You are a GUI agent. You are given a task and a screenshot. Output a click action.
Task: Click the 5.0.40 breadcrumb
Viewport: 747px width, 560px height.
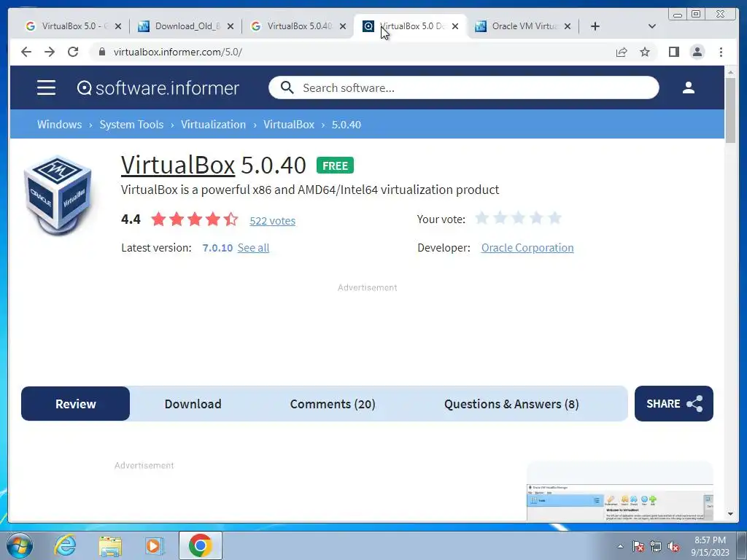[347, 124]
